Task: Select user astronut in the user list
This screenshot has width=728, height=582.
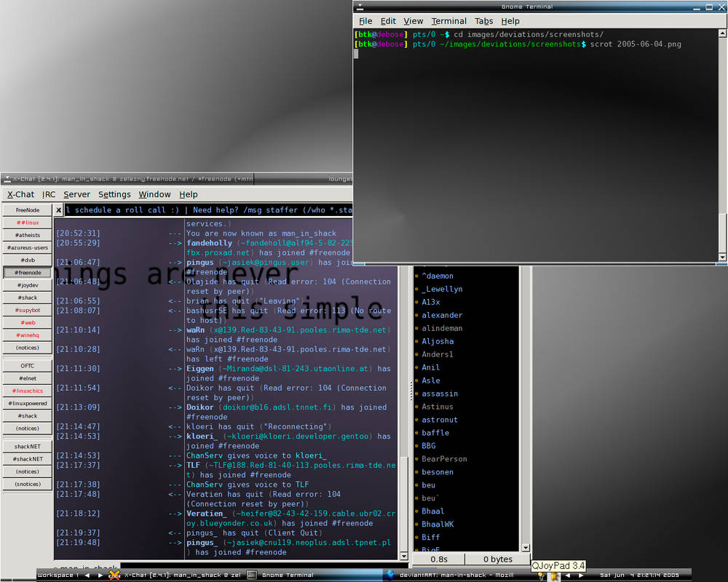Action: point(439,420)
